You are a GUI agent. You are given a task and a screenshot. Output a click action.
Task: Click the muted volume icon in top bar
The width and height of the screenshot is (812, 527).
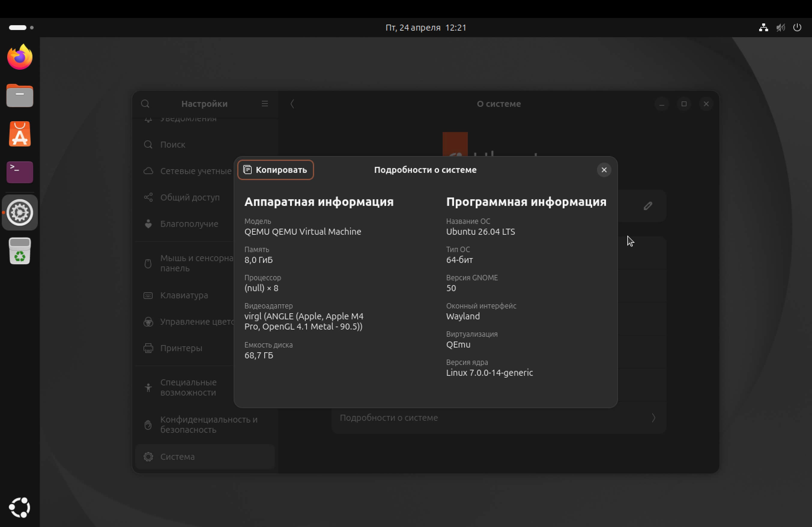coord(780,28)
